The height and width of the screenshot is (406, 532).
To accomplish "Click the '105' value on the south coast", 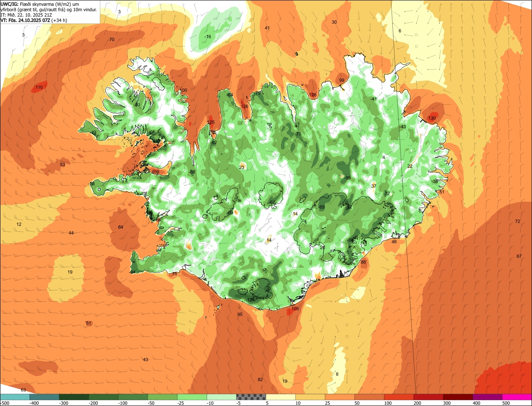I will click(295, 308).
